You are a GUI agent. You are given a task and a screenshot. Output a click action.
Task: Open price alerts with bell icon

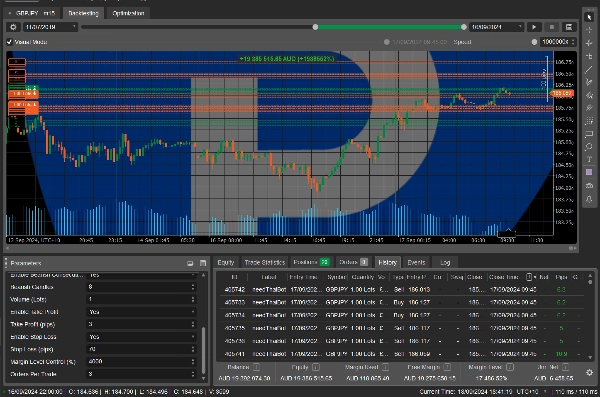coord(589,199)
